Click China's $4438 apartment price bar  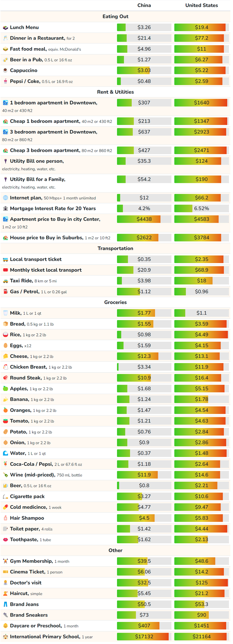pyautogui.click(x=144, y=219)
